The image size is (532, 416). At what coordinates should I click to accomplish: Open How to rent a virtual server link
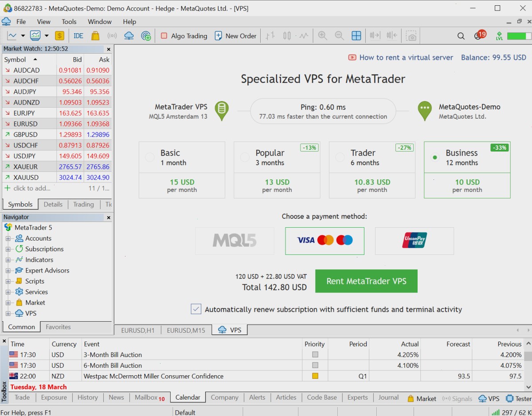click(401, 57)
